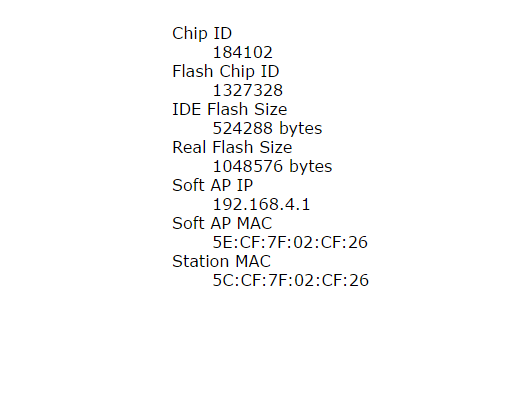This screenshot has width=526, height=403.
Task: Click the word Flash in Flash Chip ID
Action: tap(193, 71)
